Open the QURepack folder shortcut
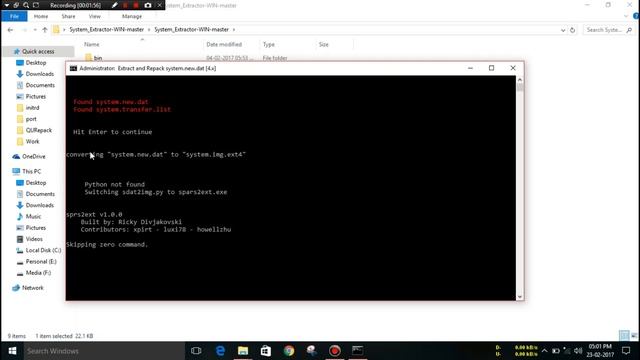Image resolution: width=640 pixels, height=360 pixels. (x=39, y=130)
